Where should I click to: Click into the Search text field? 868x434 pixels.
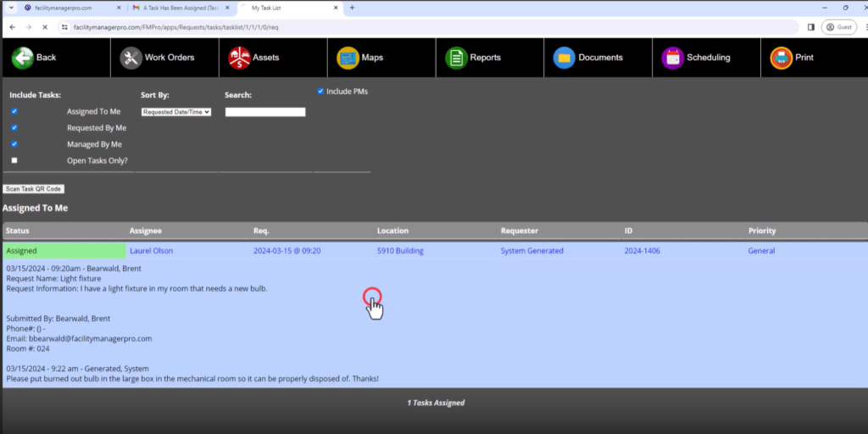(x=264, y=112)
